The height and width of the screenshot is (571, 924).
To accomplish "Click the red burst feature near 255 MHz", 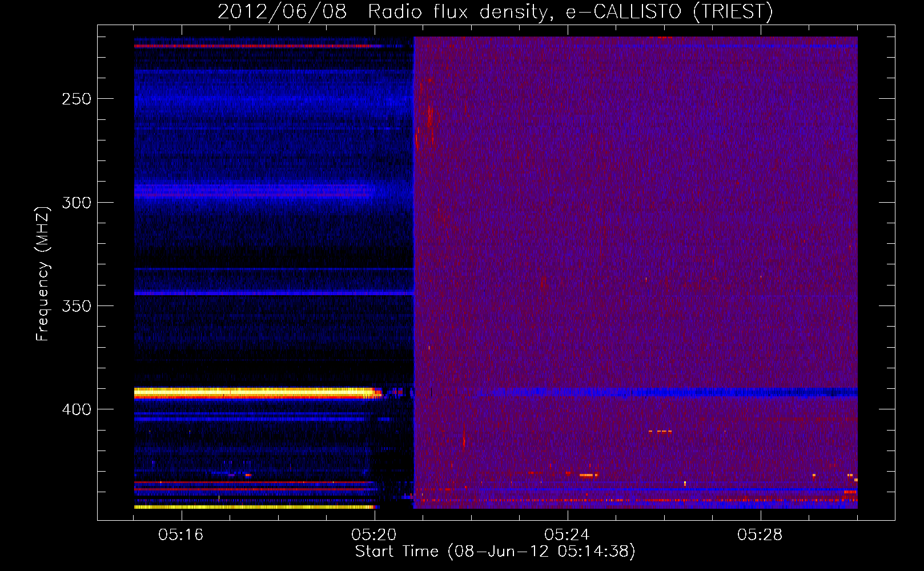I will pyautogui.click(x=430, y=117).
